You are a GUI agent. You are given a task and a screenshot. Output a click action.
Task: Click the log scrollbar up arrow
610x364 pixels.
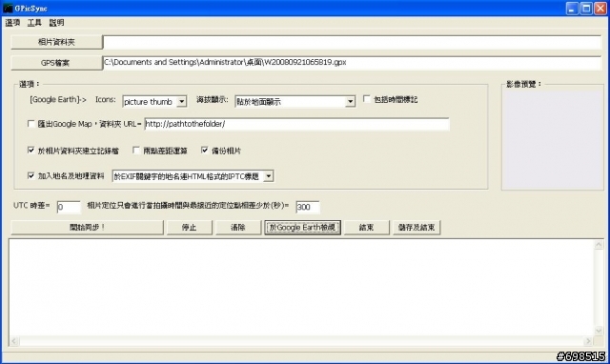coord(599,245)
